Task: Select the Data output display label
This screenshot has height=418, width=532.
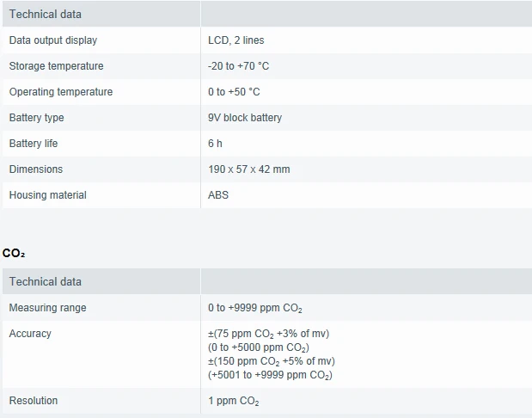Action: tap(53, 40)
